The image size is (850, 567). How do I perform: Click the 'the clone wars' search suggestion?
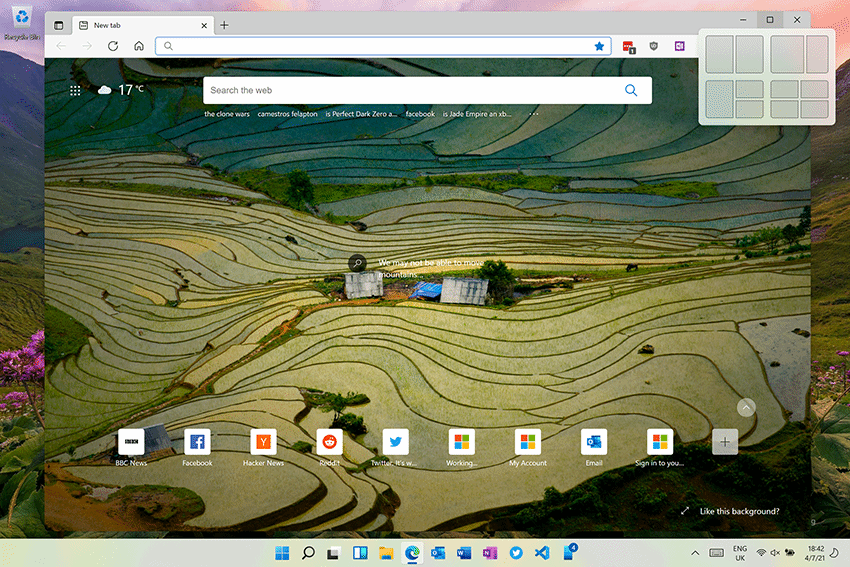click(x=227, y=114)
